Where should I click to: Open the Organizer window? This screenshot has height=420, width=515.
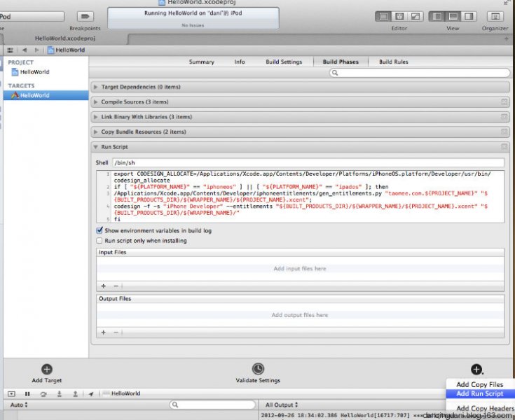(x=495, y=16)
